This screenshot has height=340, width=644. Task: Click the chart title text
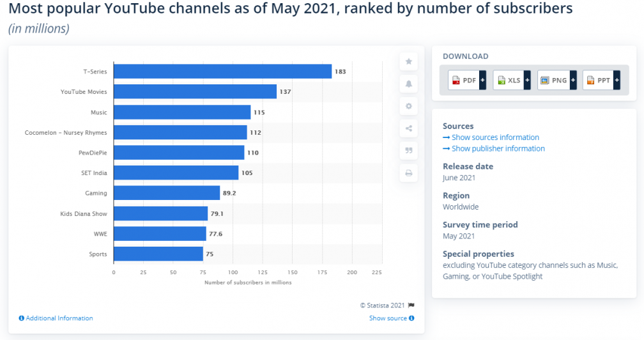pyautogui.click(x=290, y=8)
